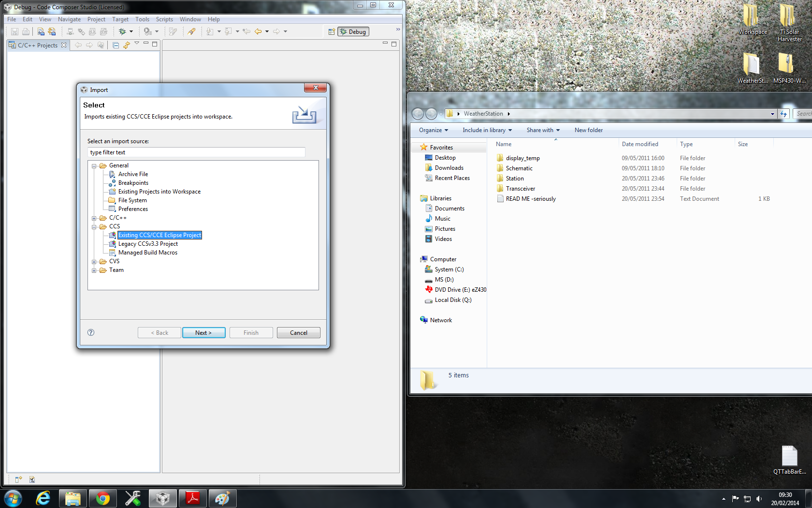The height and width of the screenshot is (508, 812).
Task: Expand the Team node in import tree
Action: pyautogui.click(x=94, y=270)
